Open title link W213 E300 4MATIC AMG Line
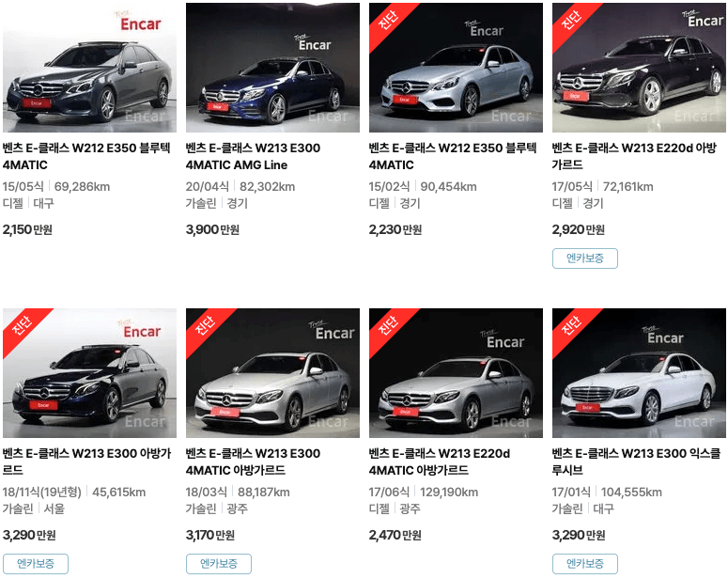Viewport: 728px width, 579px height. click(x=253, y=156)
